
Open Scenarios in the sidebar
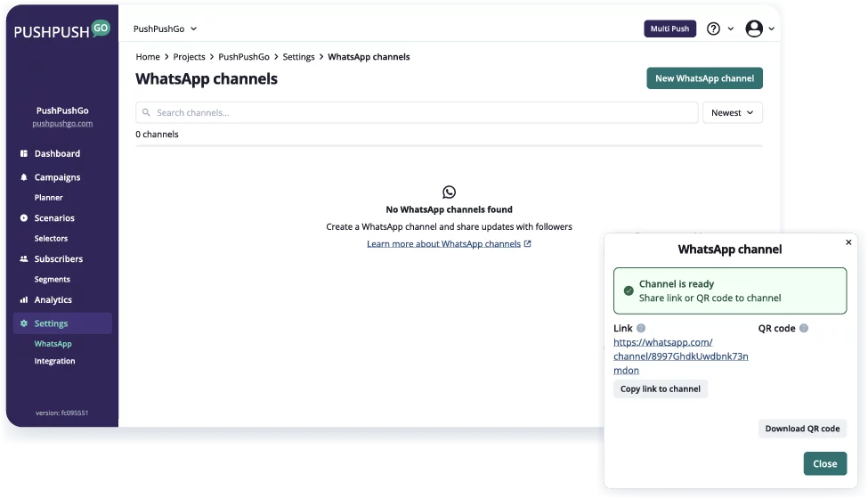coord(54,218)
